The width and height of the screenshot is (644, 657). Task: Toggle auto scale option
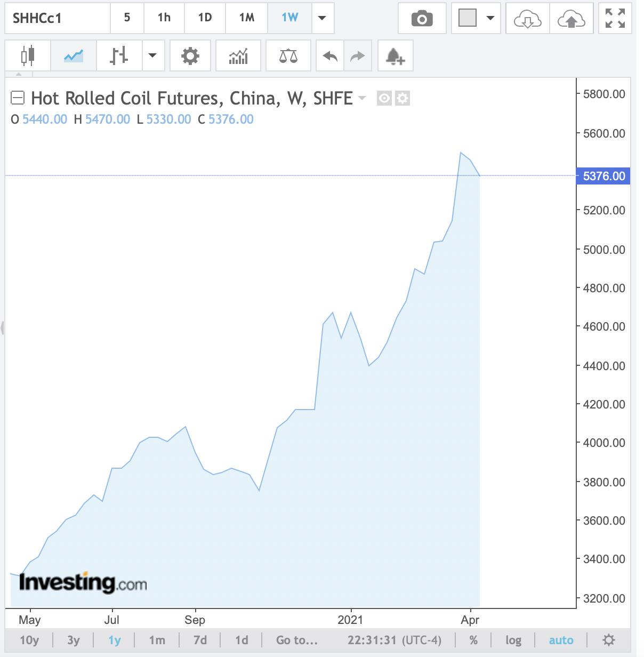click(561, 640)
